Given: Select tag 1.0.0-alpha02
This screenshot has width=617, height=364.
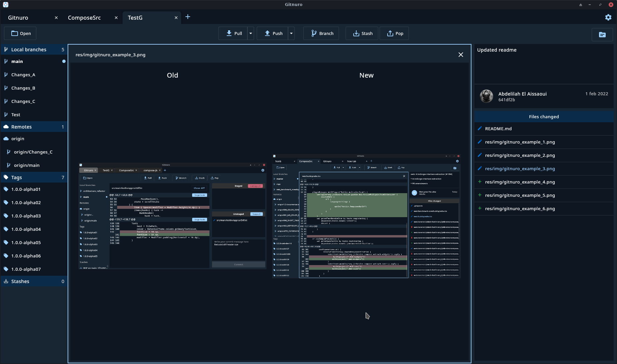Looking at the screenshot, I should coord(34,202).
